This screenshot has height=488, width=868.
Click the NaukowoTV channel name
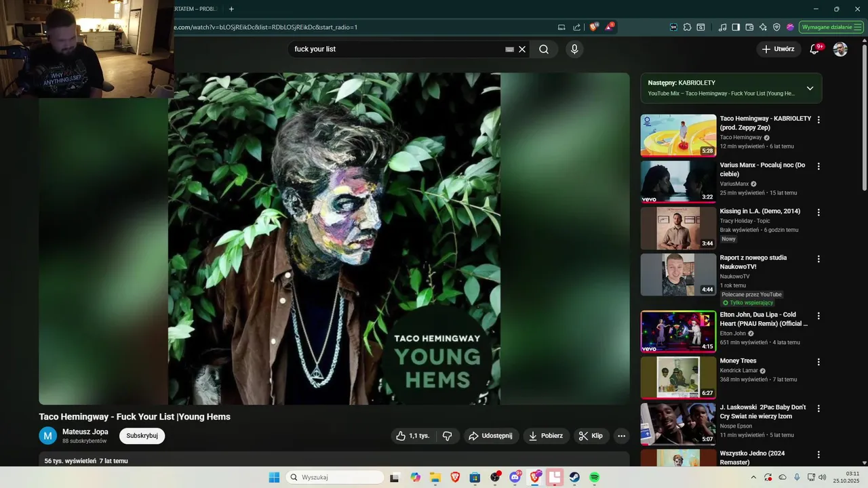click(735, 277)
